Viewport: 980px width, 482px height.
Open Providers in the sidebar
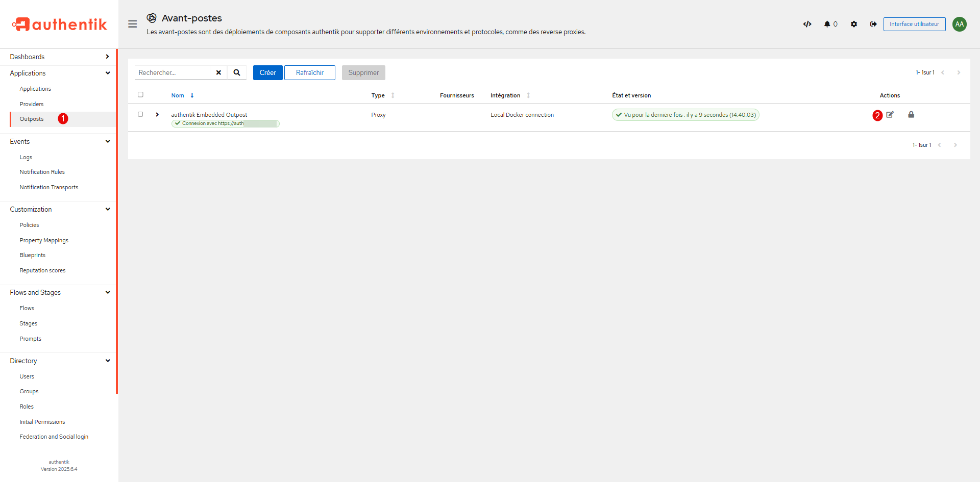[x=32, y=104]
